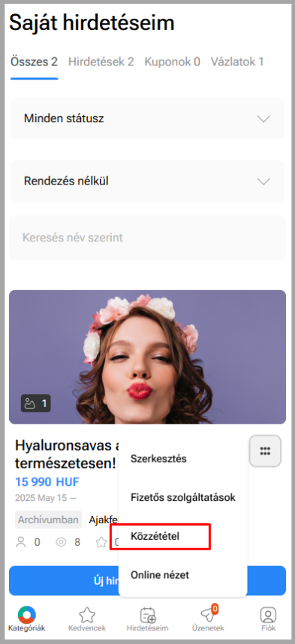This screenshot has width=295, height=644.
Task: Open Kedvencek star icon in bottom bar
Action: coord(87,615)
